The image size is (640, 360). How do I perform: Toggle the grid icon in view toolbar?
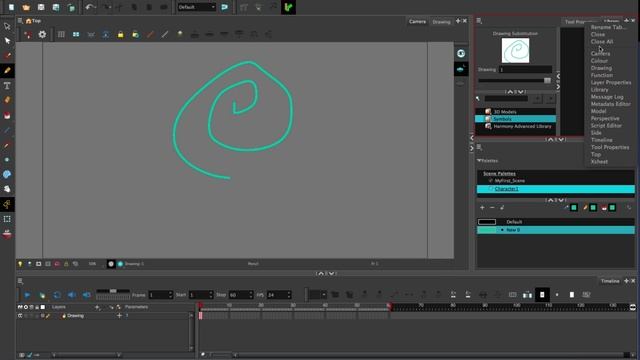click(61, 35)
